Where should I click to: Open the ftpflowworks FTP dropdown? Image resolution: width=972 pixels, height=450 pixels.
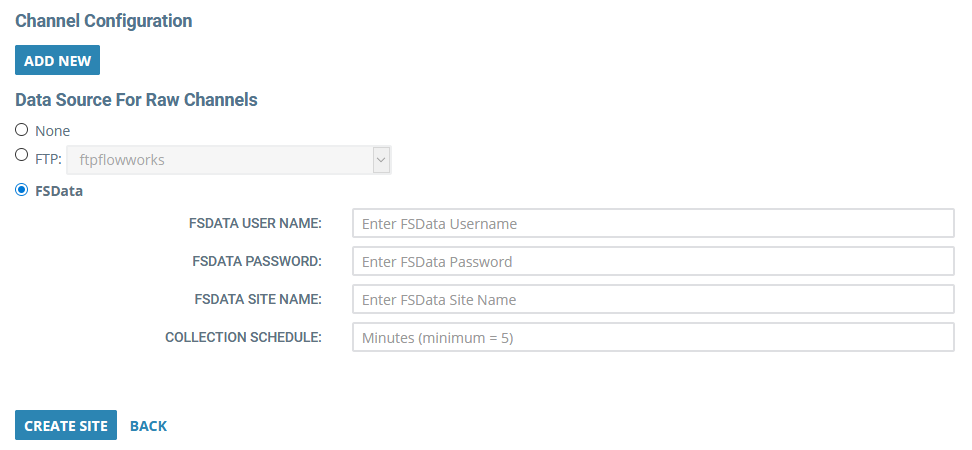(x=229, y=160)
